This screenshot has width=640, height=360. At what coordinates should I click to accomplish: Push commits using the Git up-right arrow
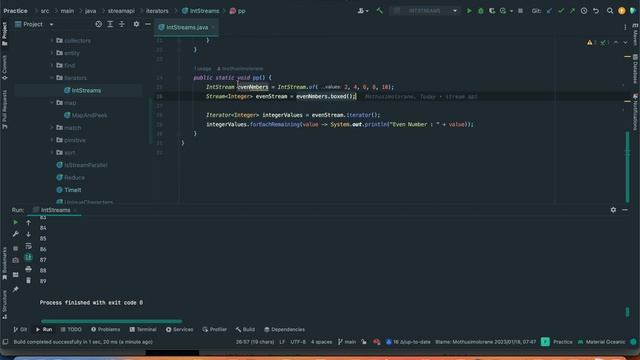(572, 11)
